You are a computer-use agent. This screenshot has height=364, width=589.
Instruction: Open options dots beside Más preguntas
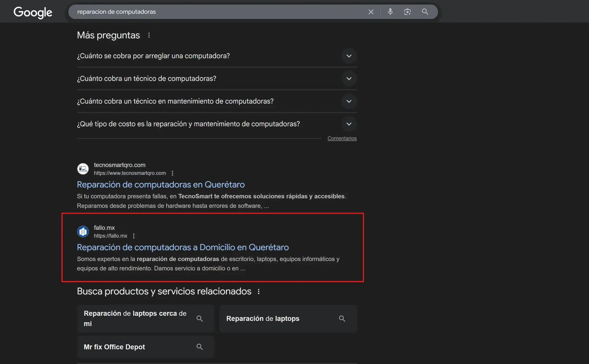pos(149,35)
